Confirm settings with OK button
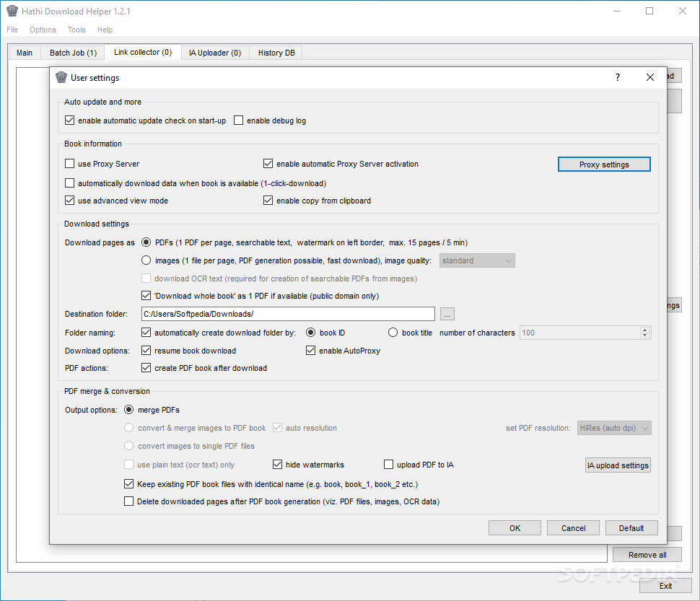This screenshot has height=601, width=700. click(515, 528)
